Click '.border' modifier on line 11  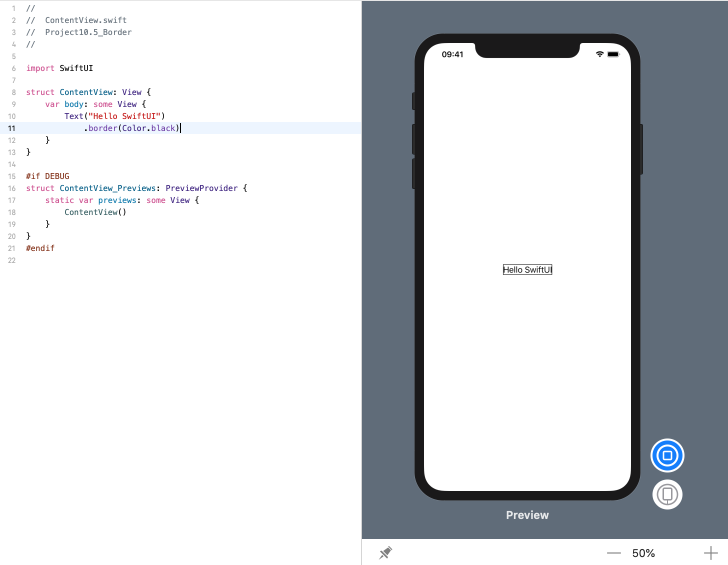tap(100, 128)
